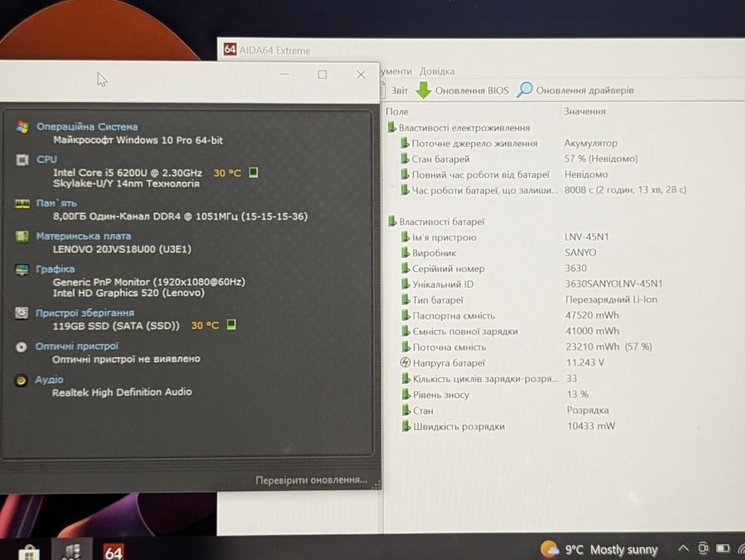Click Intel Core i5 6200U text

127,172
